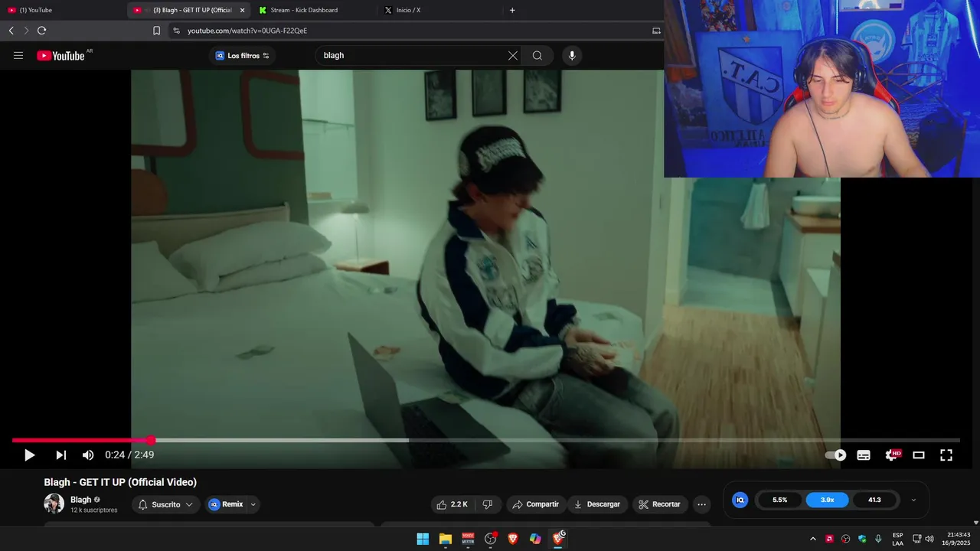Open the ESP LAA language switcher
Viewport: 980px width, 551px height.
[x=897, y=539]
